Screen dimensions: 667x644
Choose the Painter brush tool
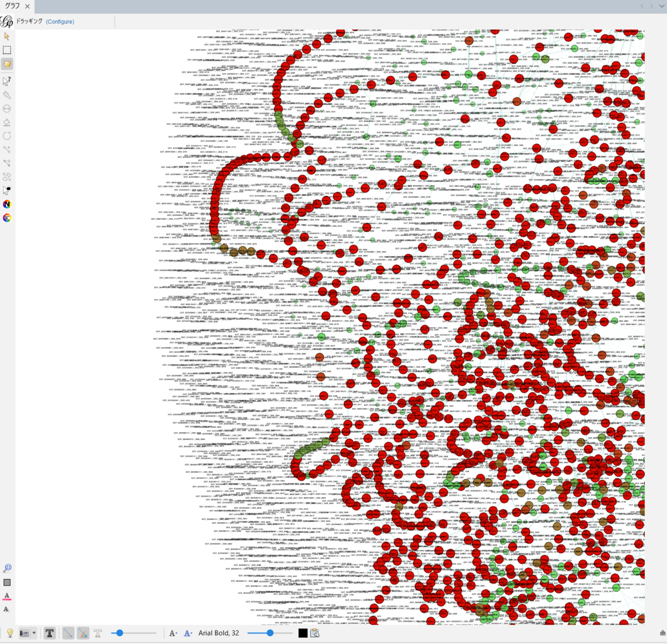pos(7,95)
